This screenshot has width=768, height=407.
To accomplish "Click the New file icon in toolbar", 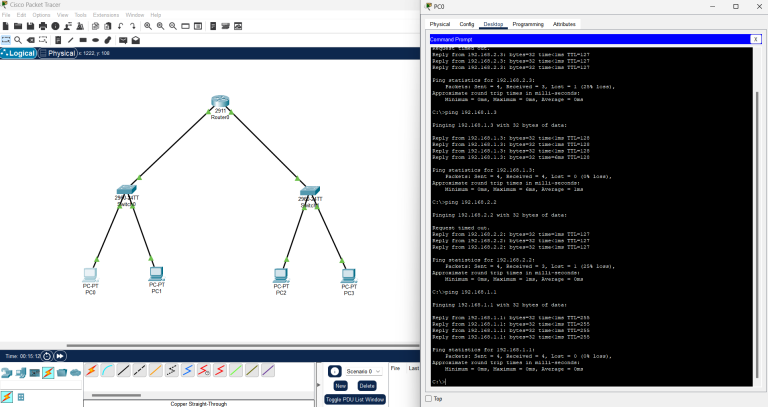I will (x=6, y=26).
